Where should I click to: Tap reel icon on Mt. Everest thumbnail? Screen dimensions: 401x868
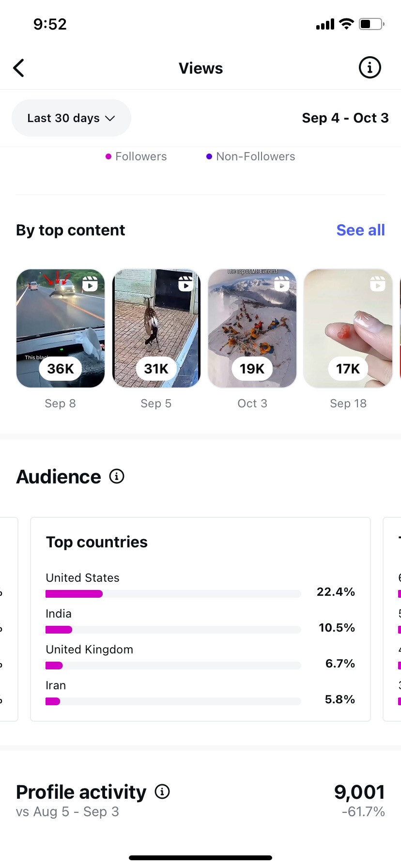[x=282, y=283]
